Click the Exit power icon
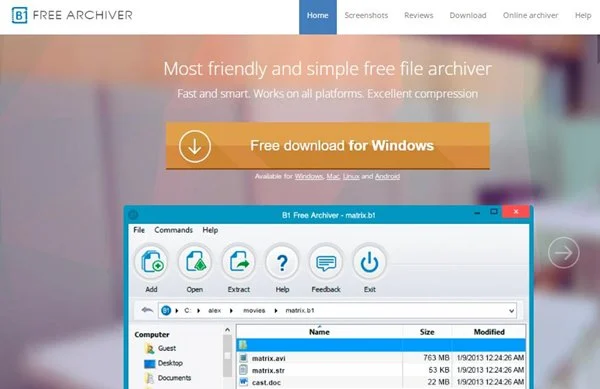600x389 pixels. point(369,262)
